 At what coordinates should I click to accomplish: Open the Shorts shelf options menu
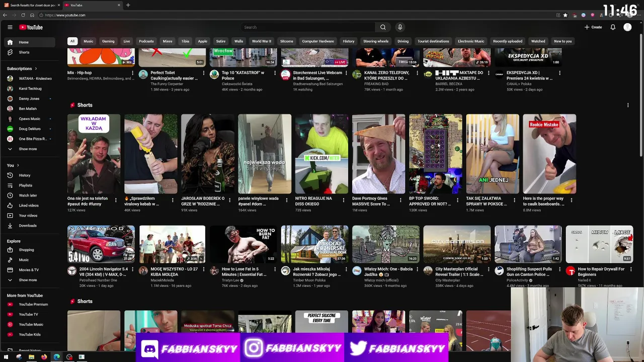click(628, 105)
